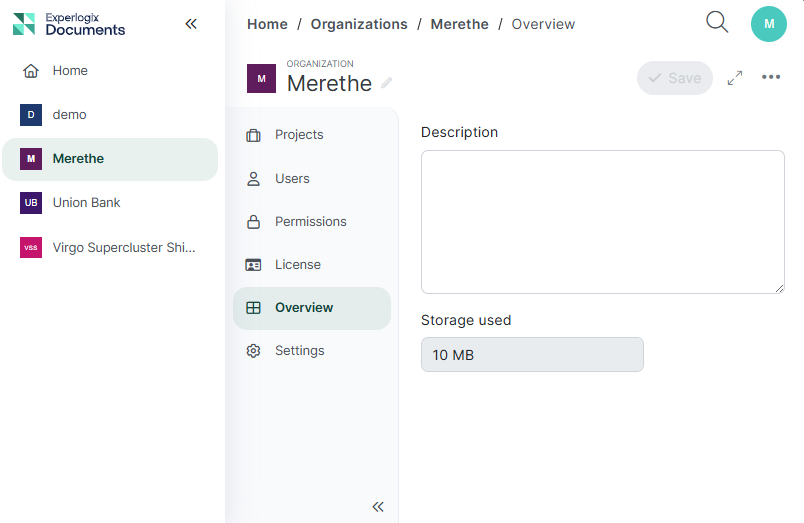Collapse the left sidebar with double chevron
Viewport: 804px width, 523px height.
[191, 24]
